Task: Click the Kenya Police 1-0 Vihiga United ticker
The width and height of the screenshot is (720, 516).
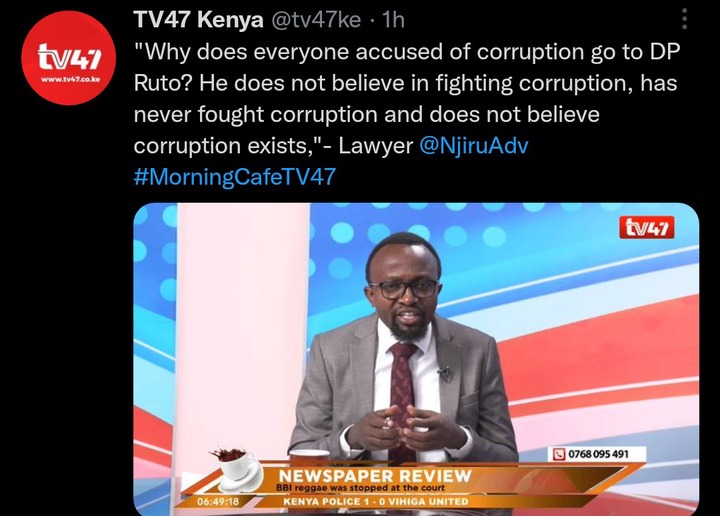Action: pos(376,501)
